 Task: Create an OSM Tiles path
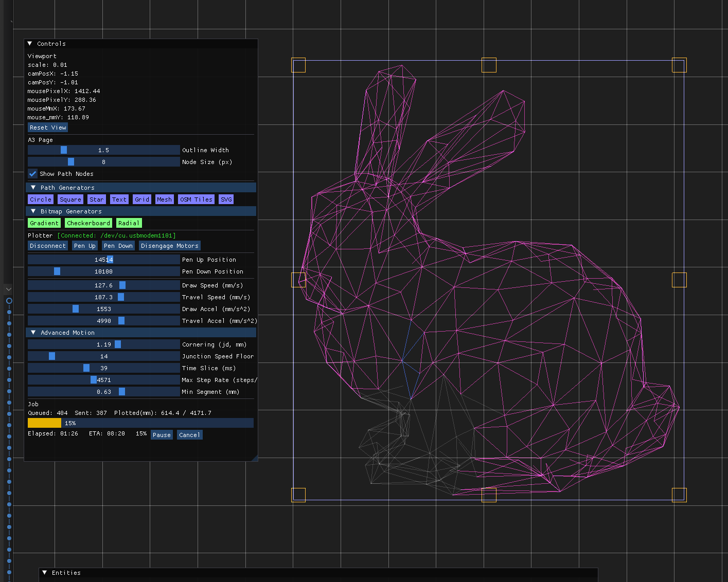[x=196, y=199]
